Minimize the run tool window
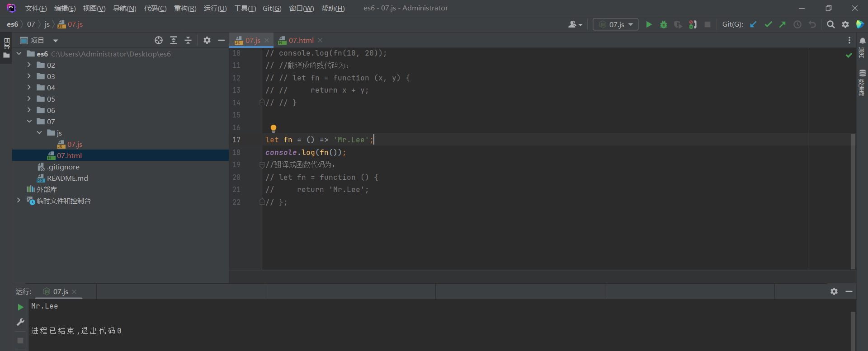 tap(849, 291)
